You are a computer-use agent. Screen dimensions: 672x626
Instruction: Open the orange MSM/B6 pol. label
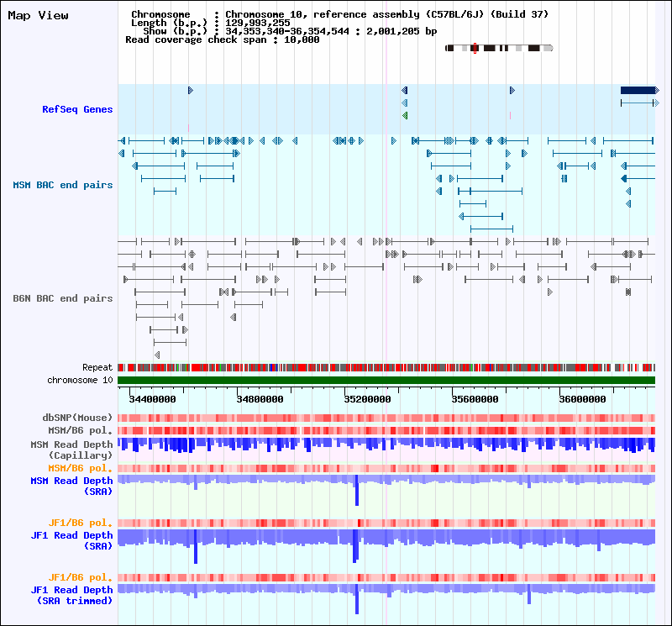[81, 468]
